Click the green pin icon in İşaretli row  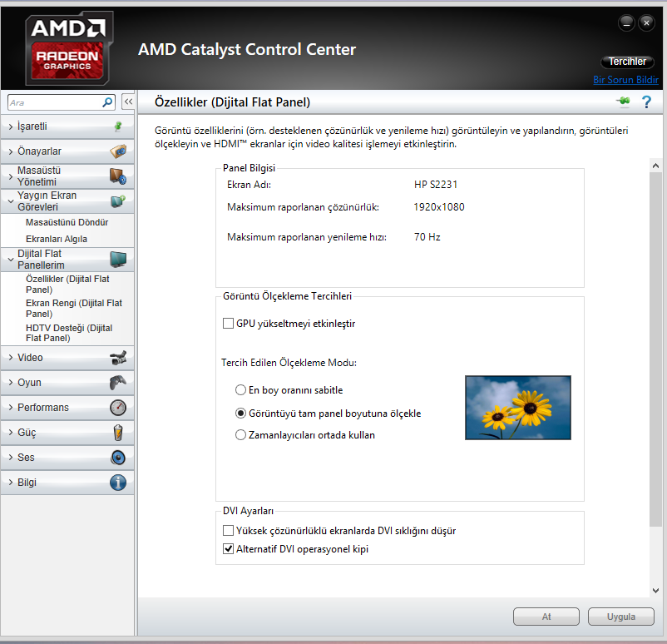coord(118,126)
